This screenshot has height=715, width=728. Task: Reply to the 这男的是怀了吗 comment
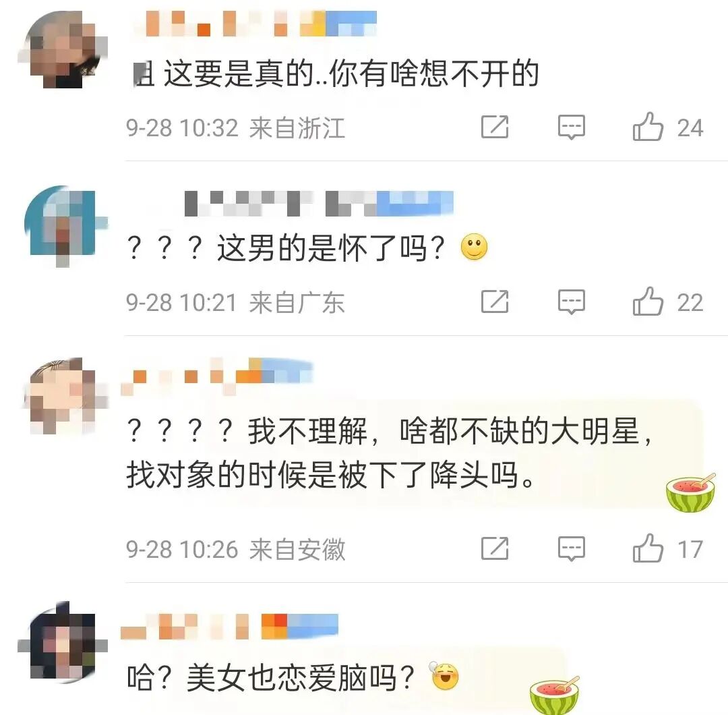(x=571, y=302)
